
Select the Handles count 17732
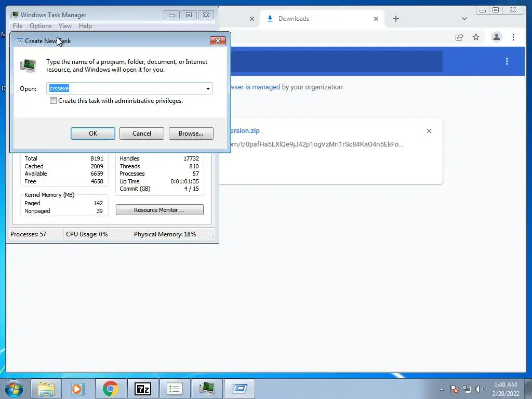pos(191,158)
